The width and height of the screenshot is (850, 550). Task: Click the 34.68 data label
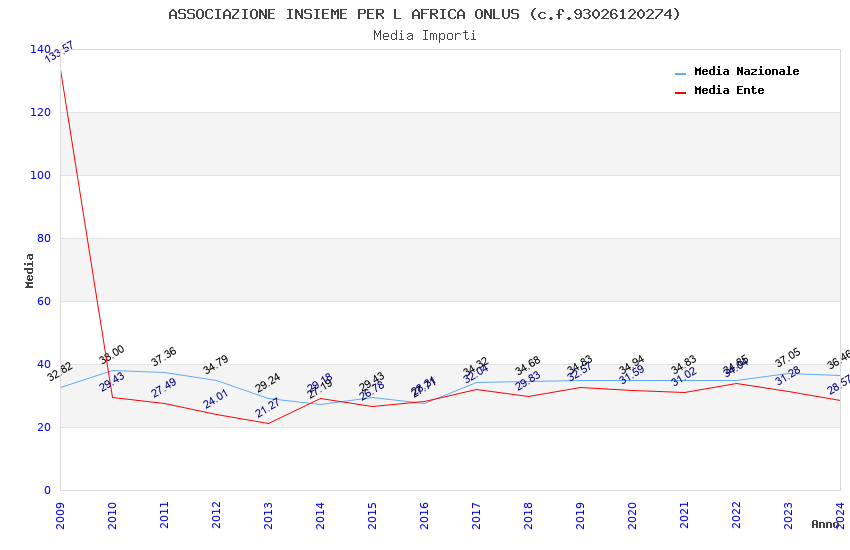[528, 366]
